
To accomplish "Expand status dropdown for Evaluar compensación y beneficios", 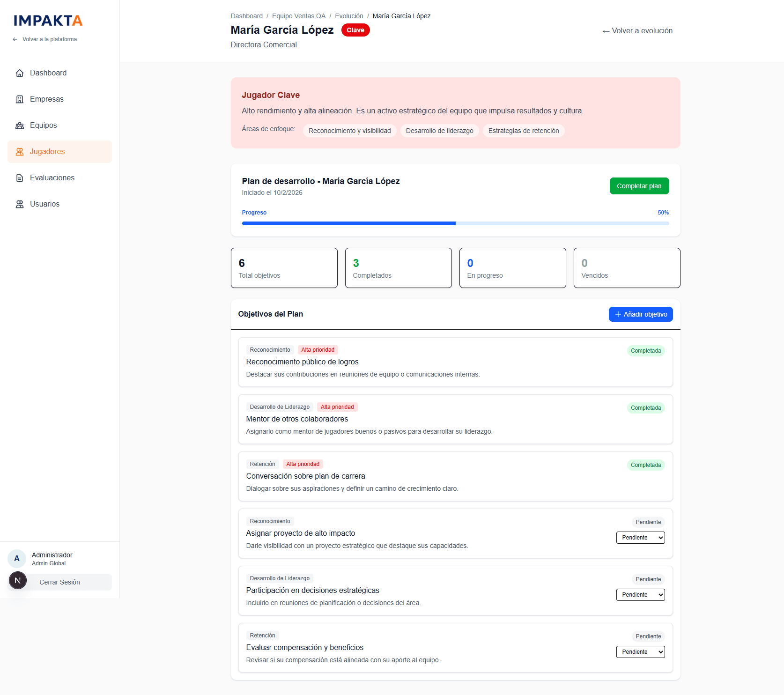I will (640, 652).
